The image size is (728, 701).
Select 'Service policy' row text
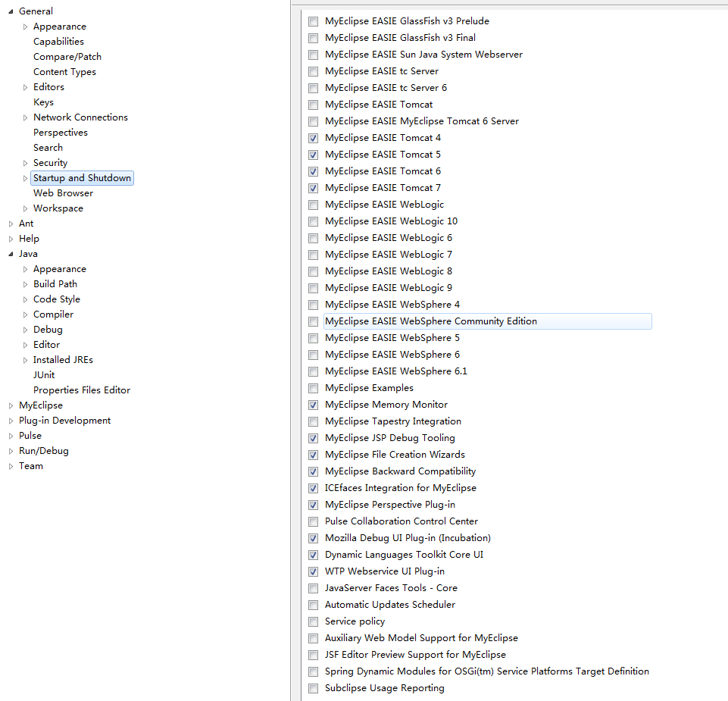pyautogui.click(x=355, y=621)
